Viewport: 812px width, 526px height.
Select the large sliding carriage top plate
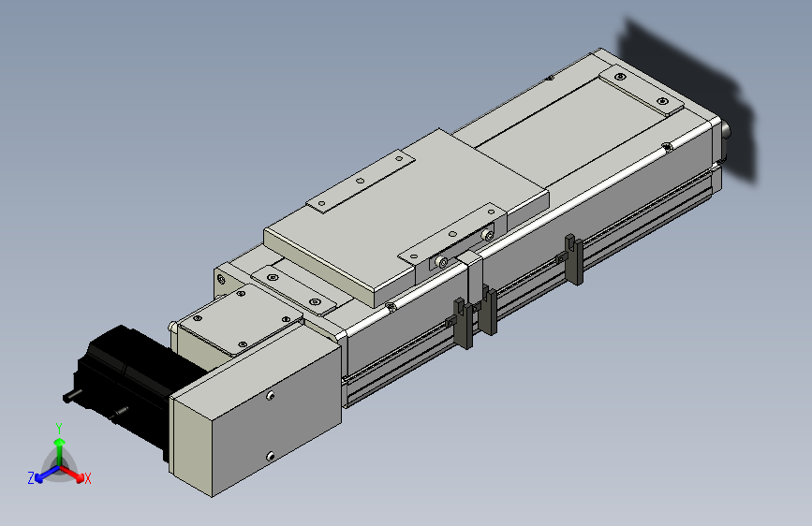click(406, 217)
